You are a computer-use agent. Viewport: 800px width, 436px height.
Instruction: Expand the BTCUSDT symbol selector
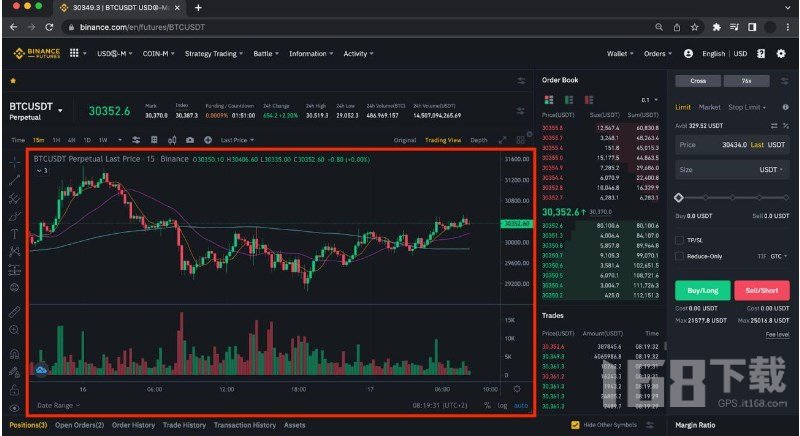click(x=61, y=110)
